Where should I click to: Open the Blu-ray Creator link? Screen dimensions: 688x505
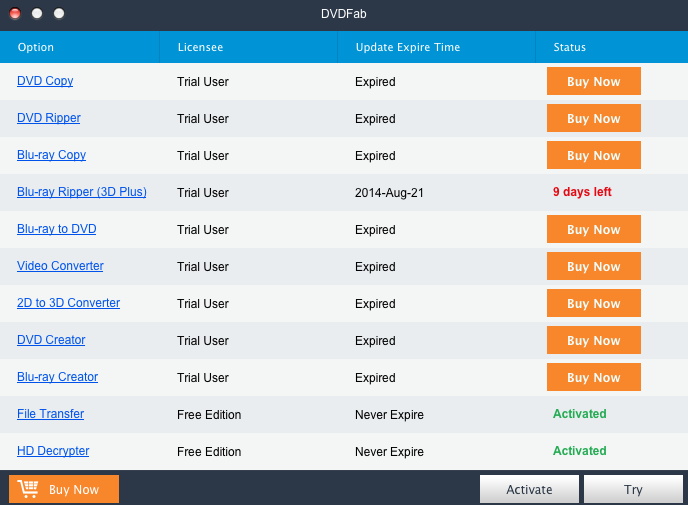pyautogui.click(x=57, y=377)
